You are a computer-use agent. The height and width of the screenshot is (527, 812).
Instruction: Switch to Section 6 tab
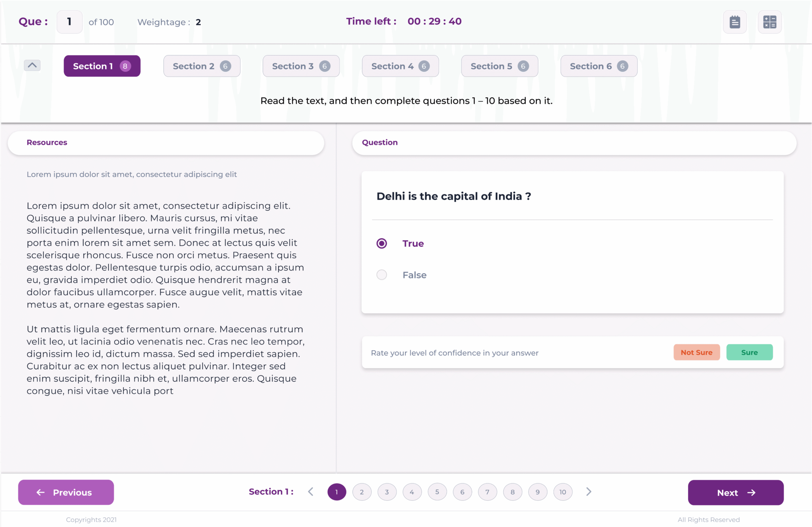599,66
